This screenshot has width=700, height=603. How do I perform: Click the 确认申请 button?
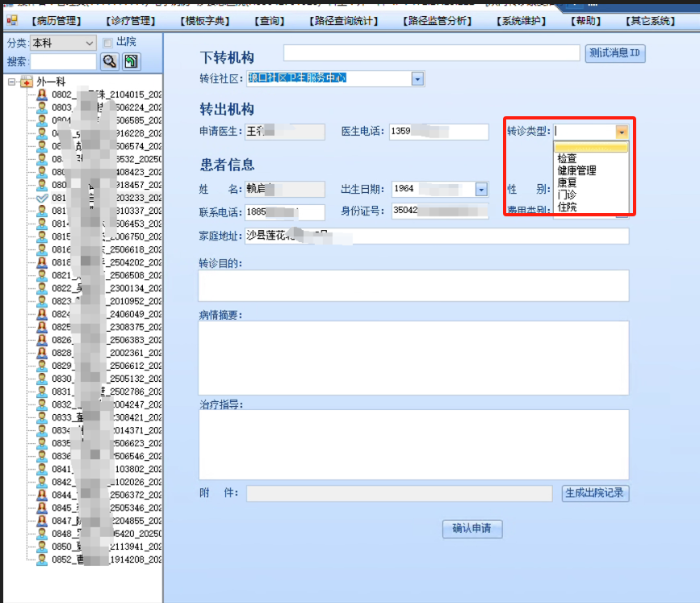click(472, 529)
